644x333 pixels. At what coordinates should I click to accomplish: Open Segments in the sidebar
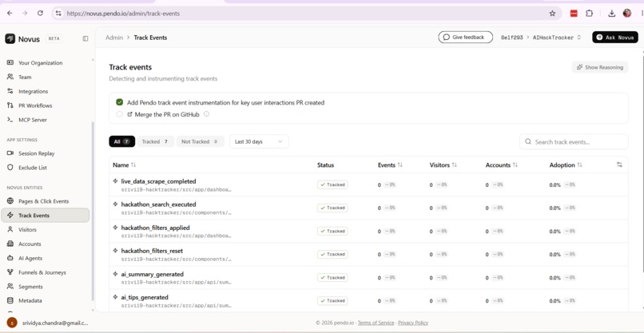coord(30,287)
